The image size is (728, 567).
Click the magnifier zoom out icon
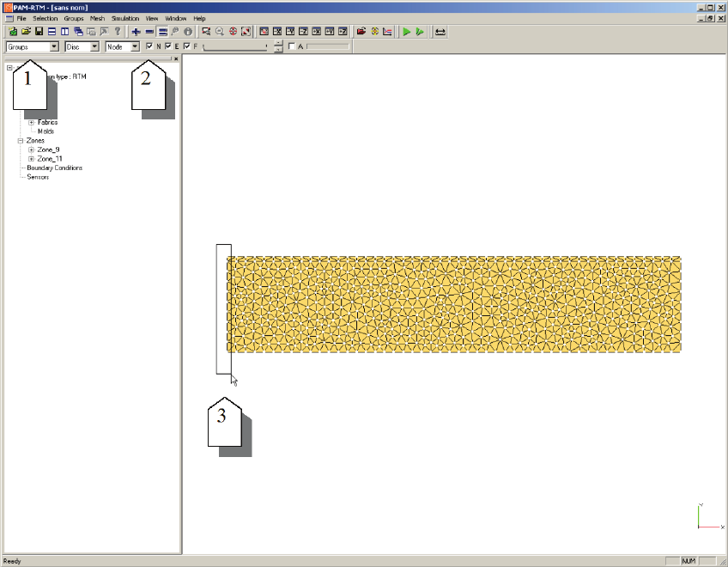click(220, 32)
